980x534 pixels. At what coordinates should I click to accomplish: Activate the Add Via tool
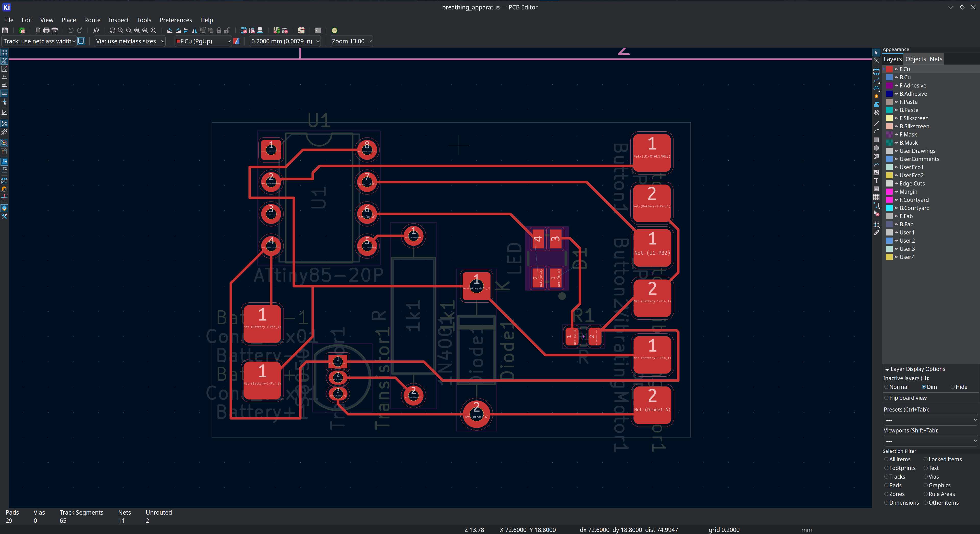[876, 96]
